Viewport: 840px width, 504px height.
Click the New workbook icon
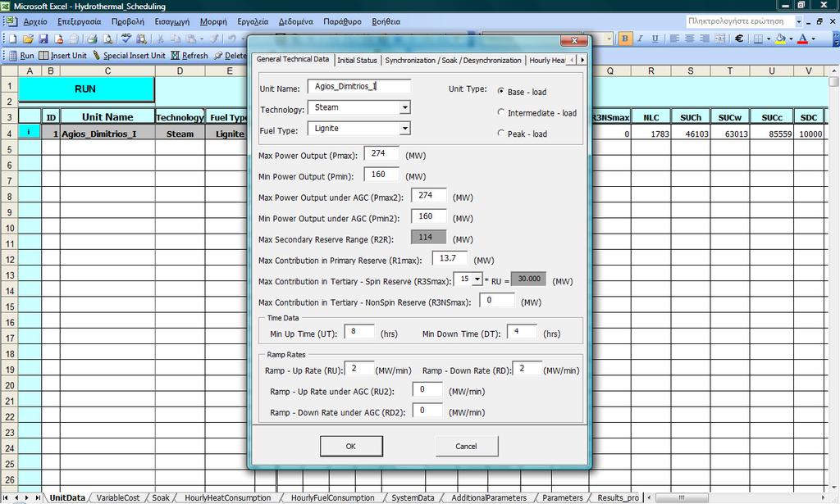point(13,39)
